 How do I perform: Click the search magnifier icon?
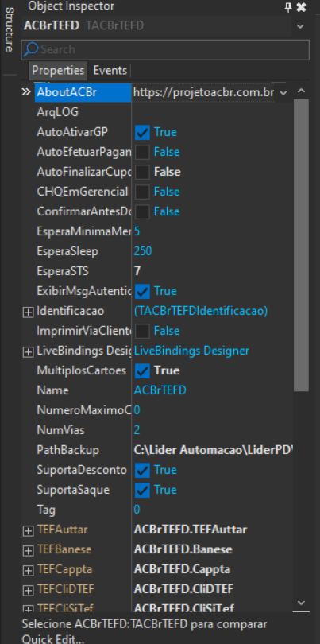pyautogui.click(x=31, y=49)
